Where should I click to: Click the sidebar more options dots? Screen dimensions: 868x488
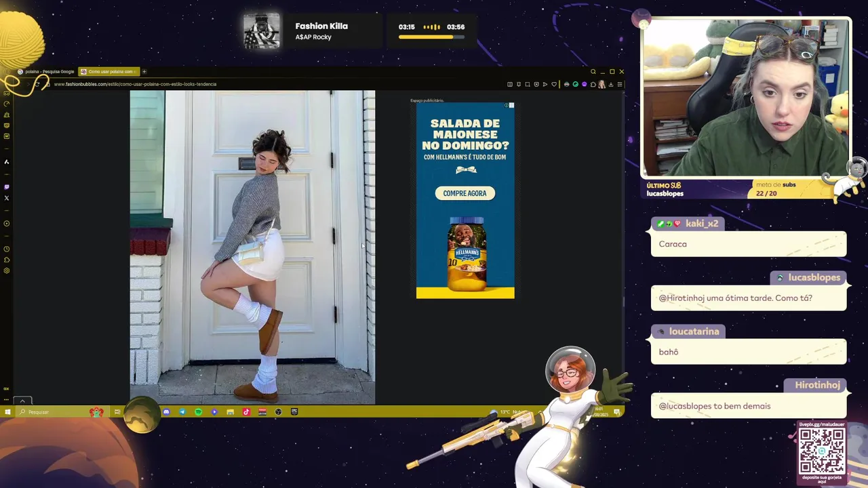6,399
